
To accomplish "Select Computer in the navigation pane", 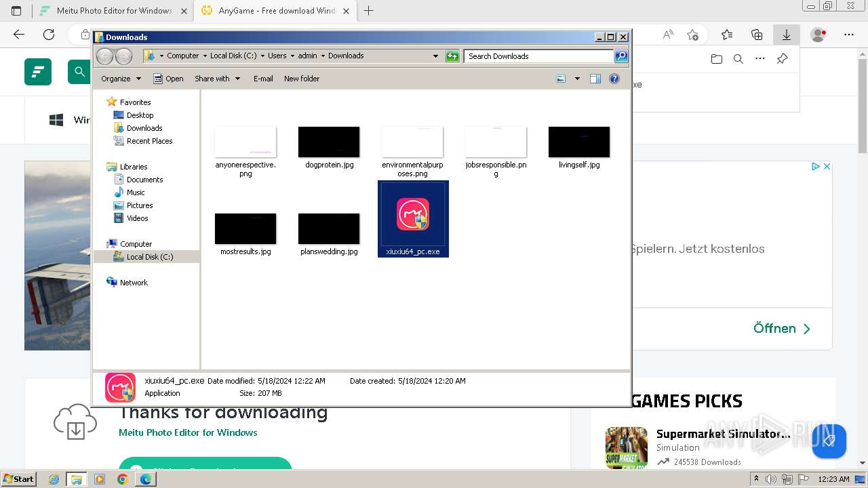I will click(136, 244).
